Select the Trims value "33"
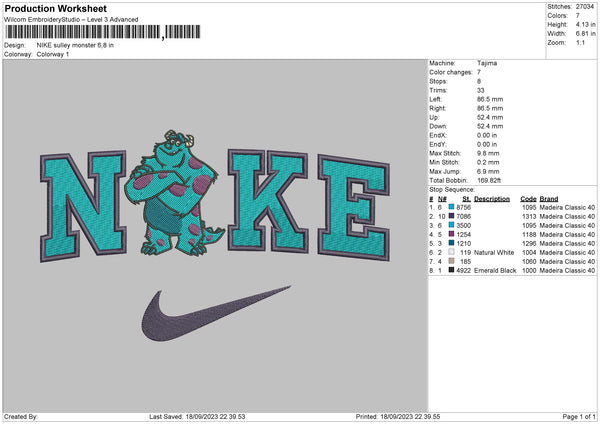Image resolution: width=600 pixels, height=424 pixels. point(481,90)
